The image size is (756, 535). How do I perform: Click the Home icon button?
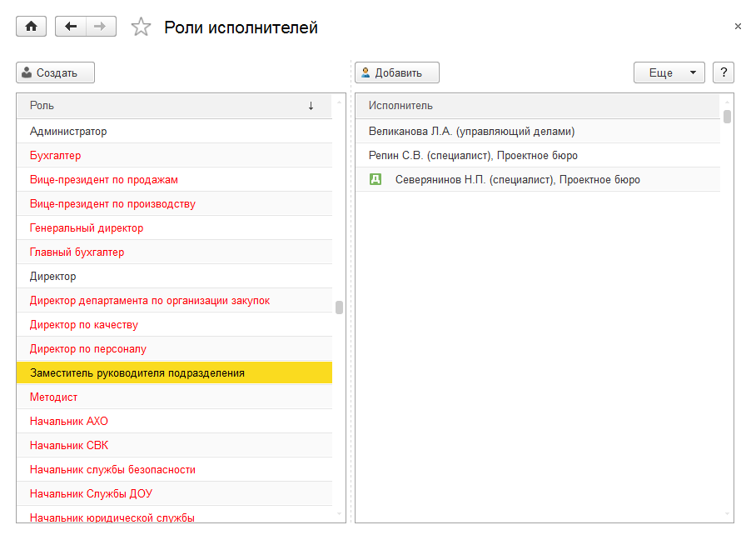tap(32, 27)
